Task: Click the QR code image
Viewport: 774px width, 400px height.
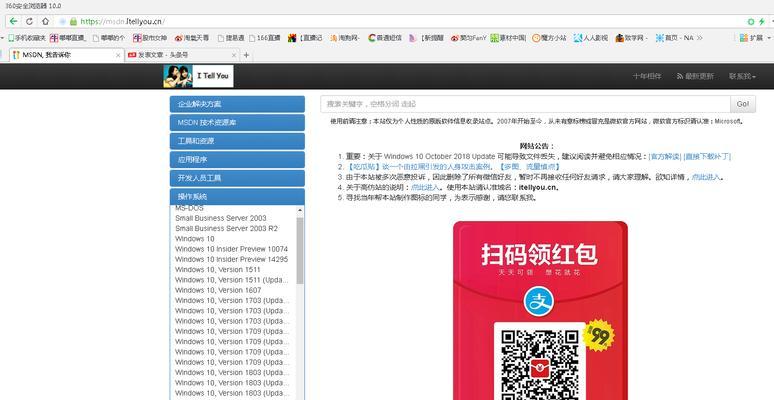Action: [540, 363]
